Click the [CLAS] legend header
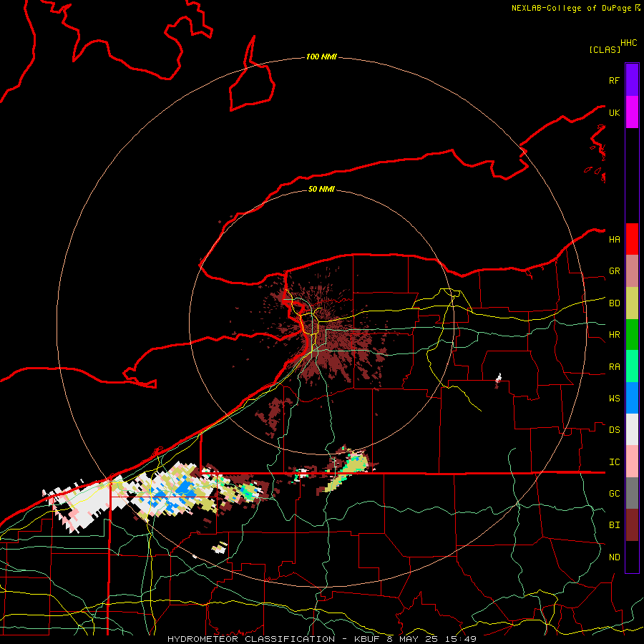The image size is (644, 644). point(605,49)
